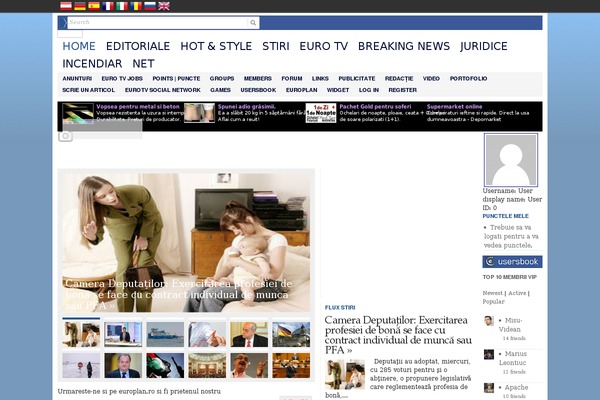The width and height of the screenshot is (600, 400).
Task: Go to PUBLICITATE page
Action: [357, 78]
